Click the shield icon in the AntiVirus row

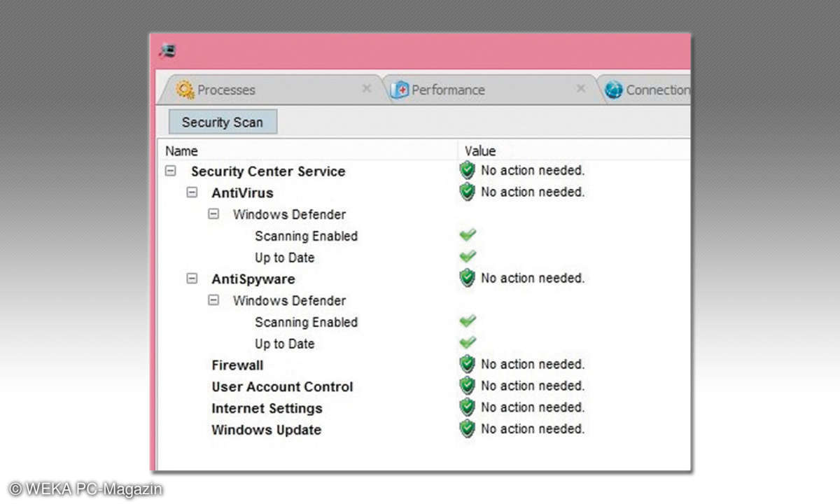click(467, 192)
